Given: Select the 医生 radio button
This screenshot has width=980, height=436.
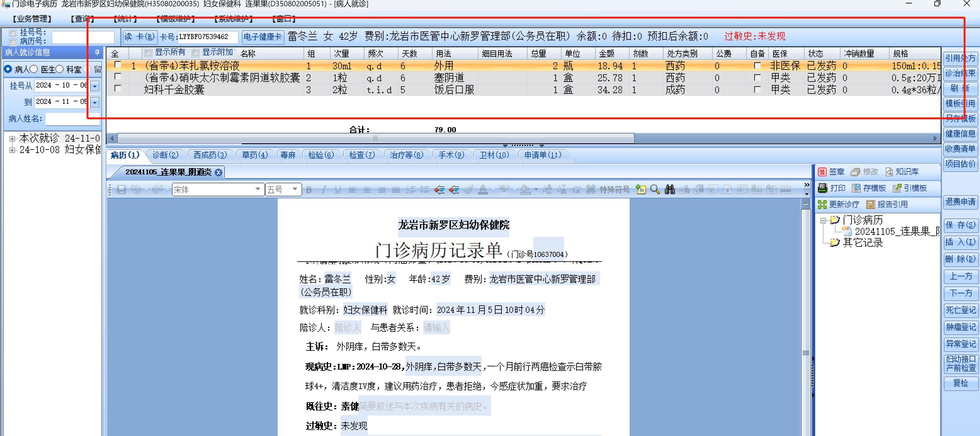Looking at the screenshot, I should point(34,69).
